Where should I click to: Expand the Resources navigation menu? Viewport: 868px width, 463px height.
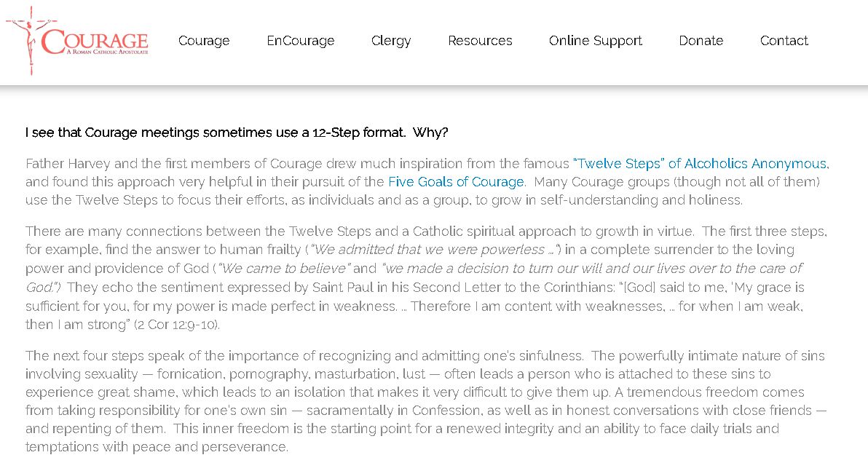(480, 40)
